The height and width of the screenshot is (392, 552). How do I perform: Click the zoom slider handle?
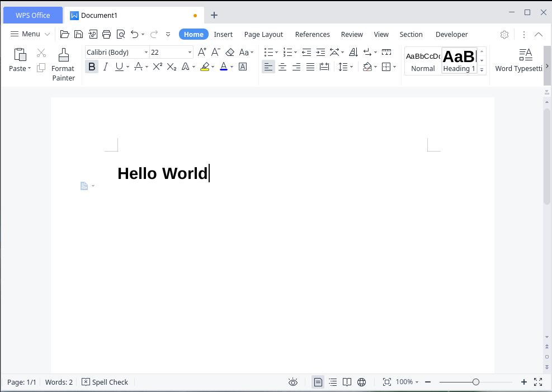pos(476,382)
